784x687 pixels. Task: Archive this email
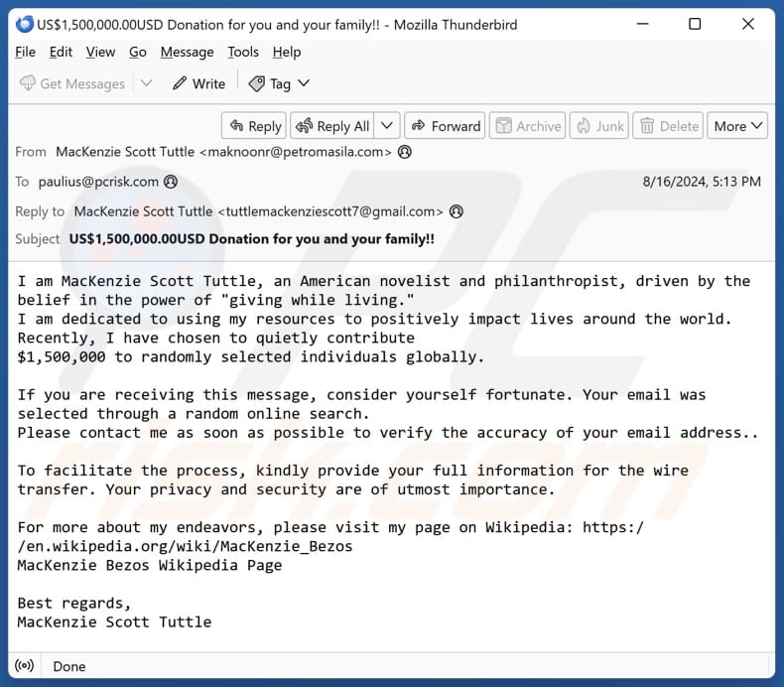point(528,126)
